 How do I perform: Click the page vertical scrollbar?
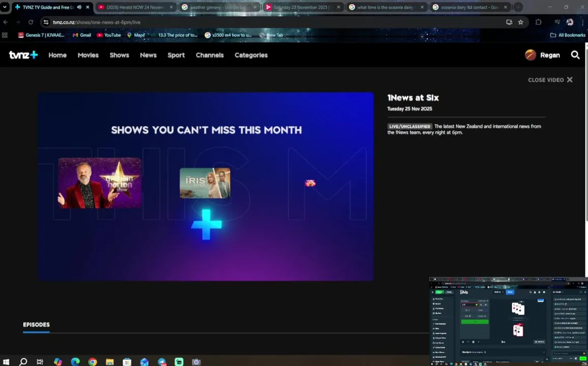pos(586,131)
